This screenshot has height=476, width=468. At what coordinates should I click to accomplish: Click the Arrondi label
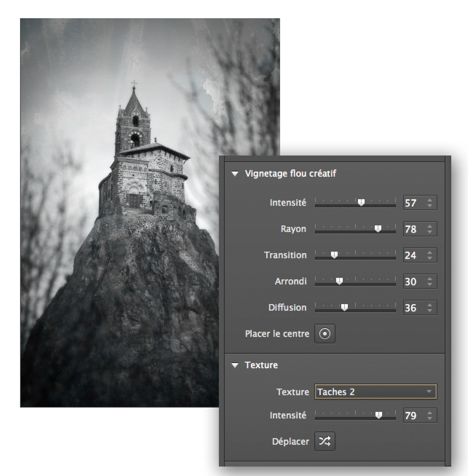(x=291, y=281)
